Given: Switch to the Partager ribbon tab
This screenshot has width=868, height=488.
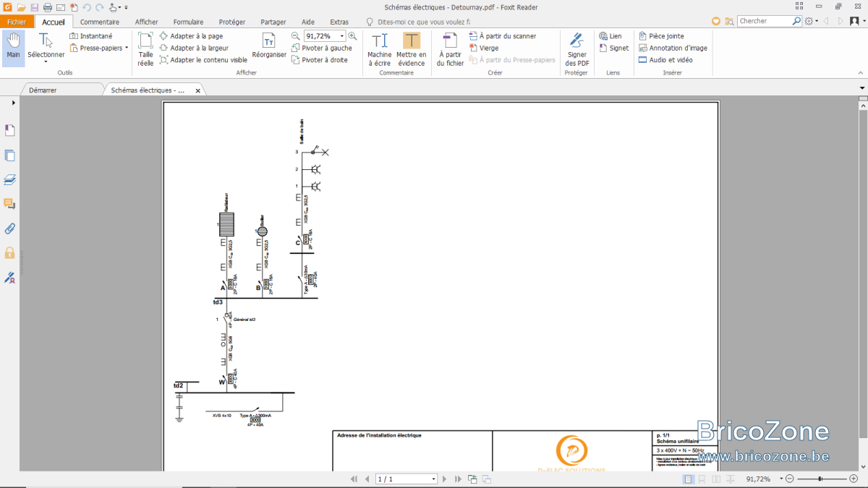Looking at the screenshot, I should tap(273, 22).
